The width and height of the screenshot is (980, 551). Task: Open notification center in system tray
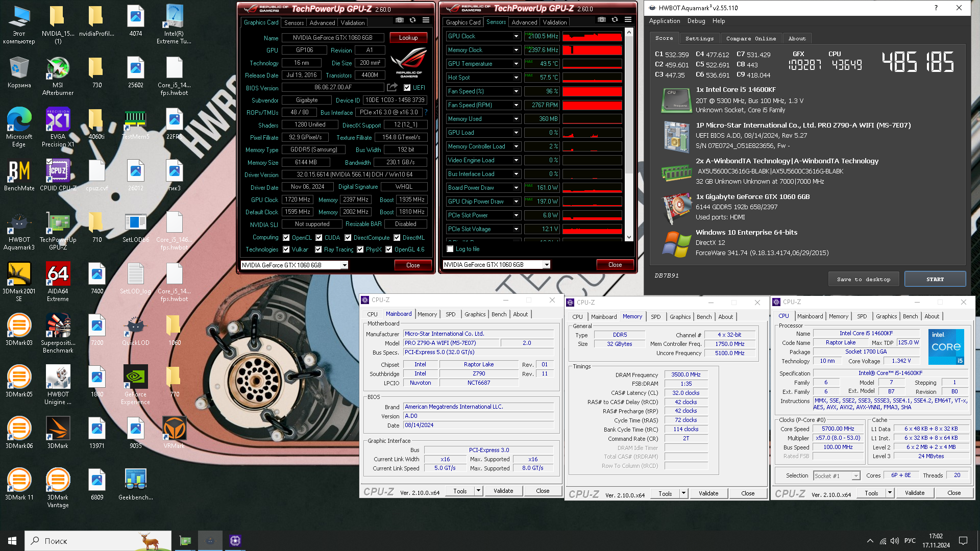(x=963, y=541)
